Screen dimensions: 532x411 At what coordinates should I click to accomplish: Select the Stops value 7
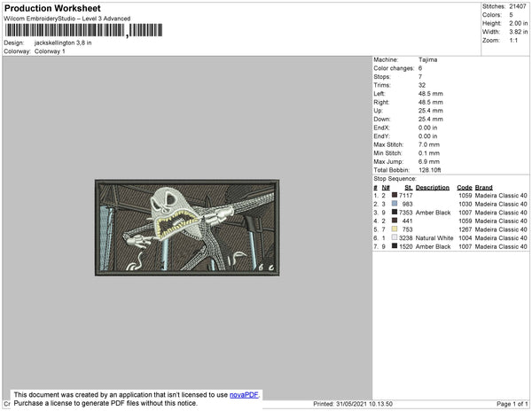pos(420,76)
